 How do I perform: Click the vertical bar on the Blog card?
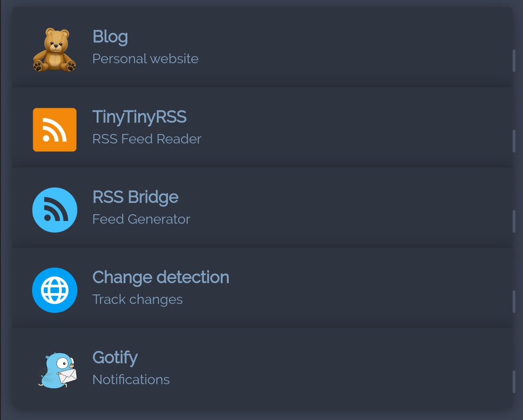(514, 61)
